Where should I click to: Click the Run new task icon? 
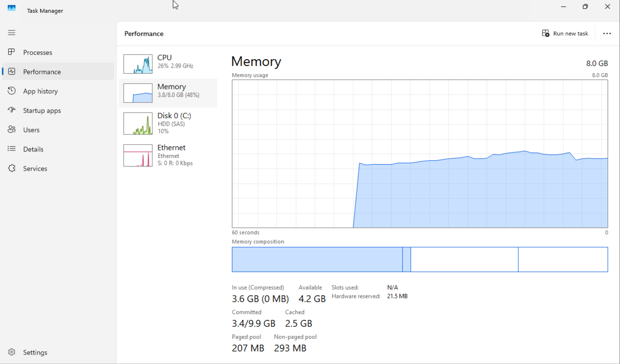pyautogui.click(x=545, y=33)
